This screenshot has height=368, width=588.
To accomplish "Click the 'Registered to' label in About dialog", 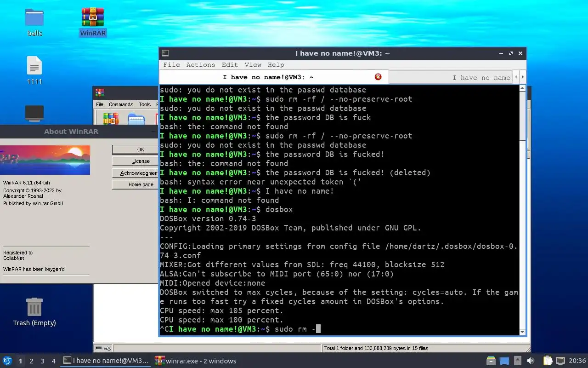I will click(18, 253).
